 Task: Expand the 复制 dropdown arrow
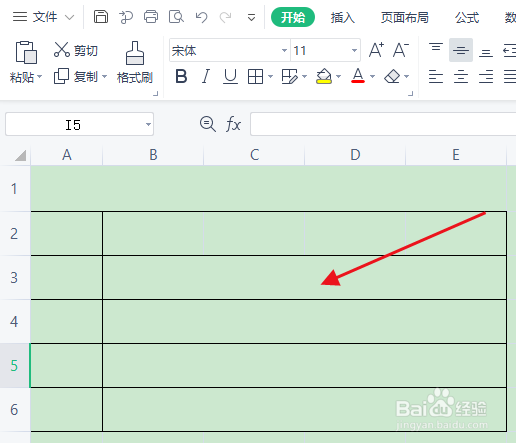(x=104, y=77)
